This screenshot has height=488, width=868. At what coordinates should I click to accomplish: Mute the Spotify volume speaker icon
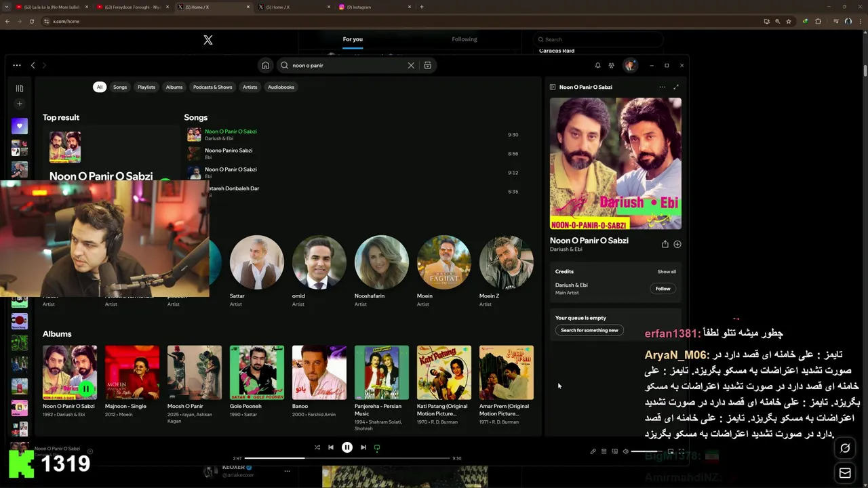click(x=626, y=451)
